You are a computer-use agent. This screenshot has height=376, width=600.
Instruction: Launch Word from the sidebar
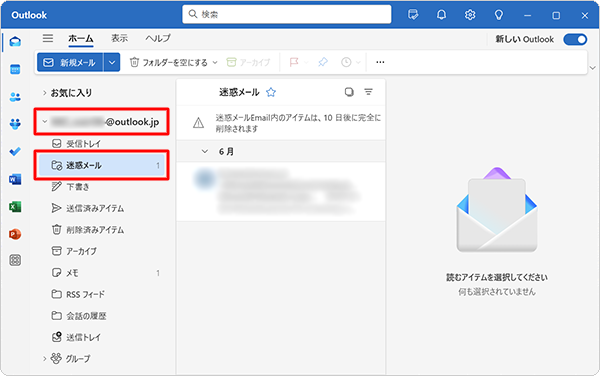pos(15,179)
